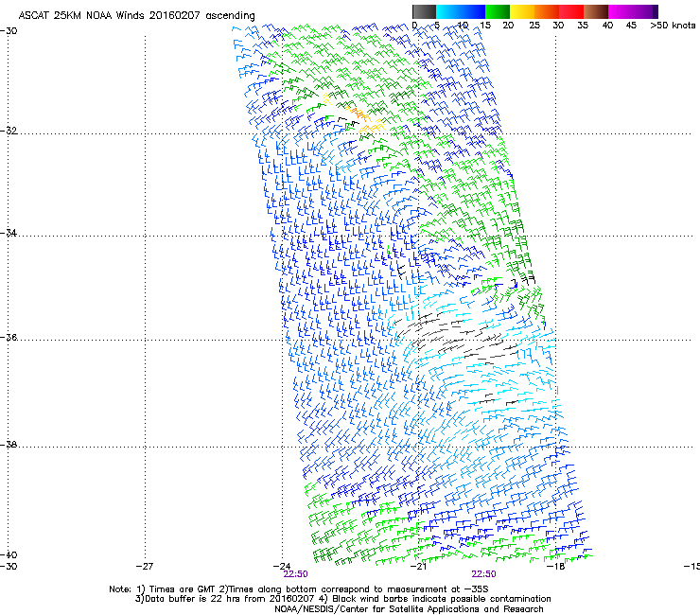Click the '-21' longitude axis label
Image resolution: width=700 pixels, height=615 pixels.
click(418, 567)
